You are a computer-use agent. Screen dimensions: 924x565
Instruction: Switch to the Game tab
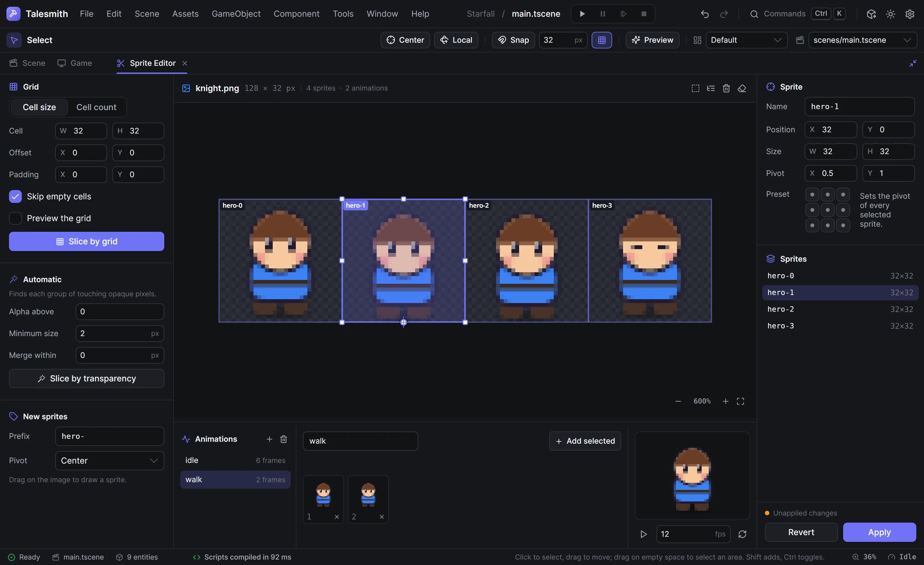pos(75,63)
